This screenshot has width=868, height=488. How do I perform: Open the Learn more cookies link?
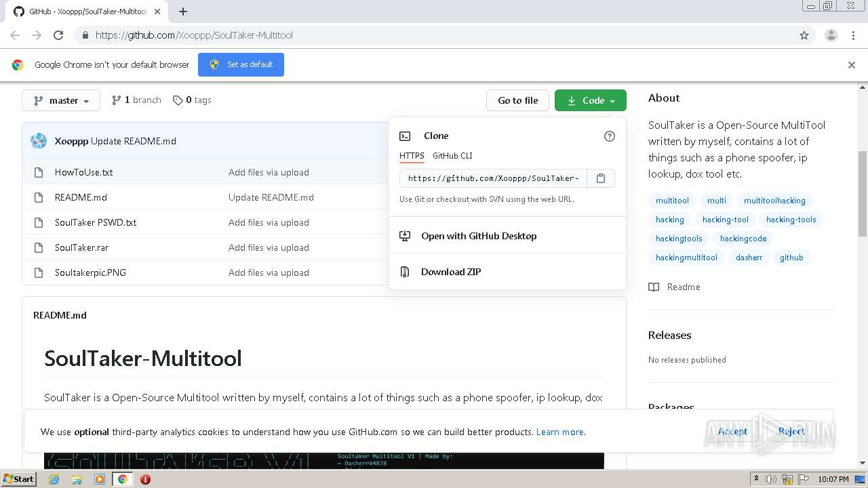click(559, 432)
